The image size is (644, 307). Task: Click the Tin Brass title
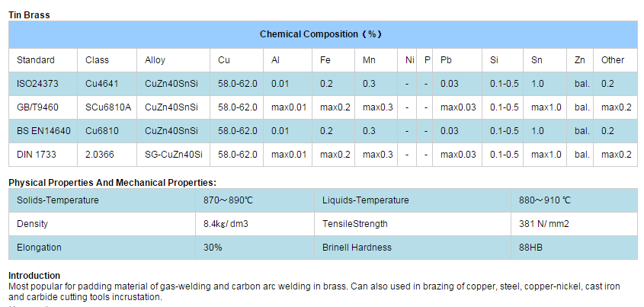[29, 14]
